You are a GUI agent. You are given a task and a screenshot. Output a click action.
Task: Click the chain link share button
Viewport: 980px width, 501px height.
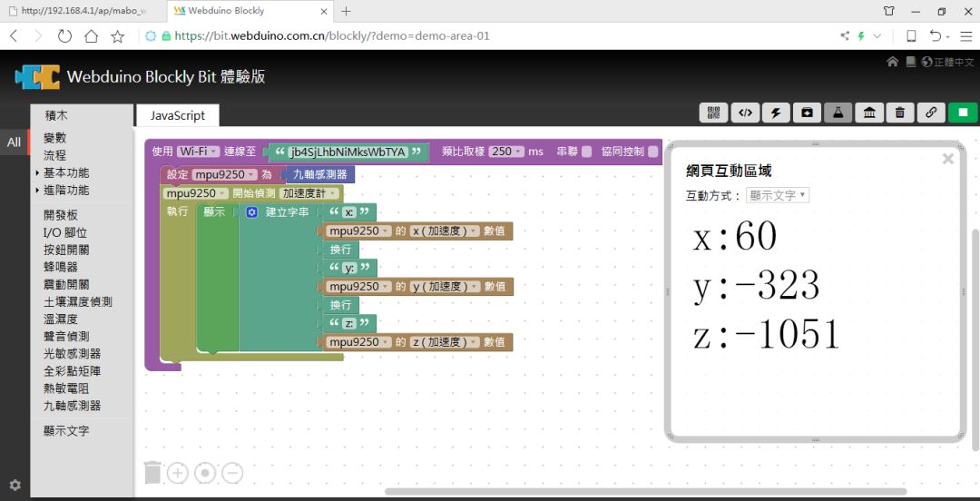pyautogui.click(x=931, y=113)
